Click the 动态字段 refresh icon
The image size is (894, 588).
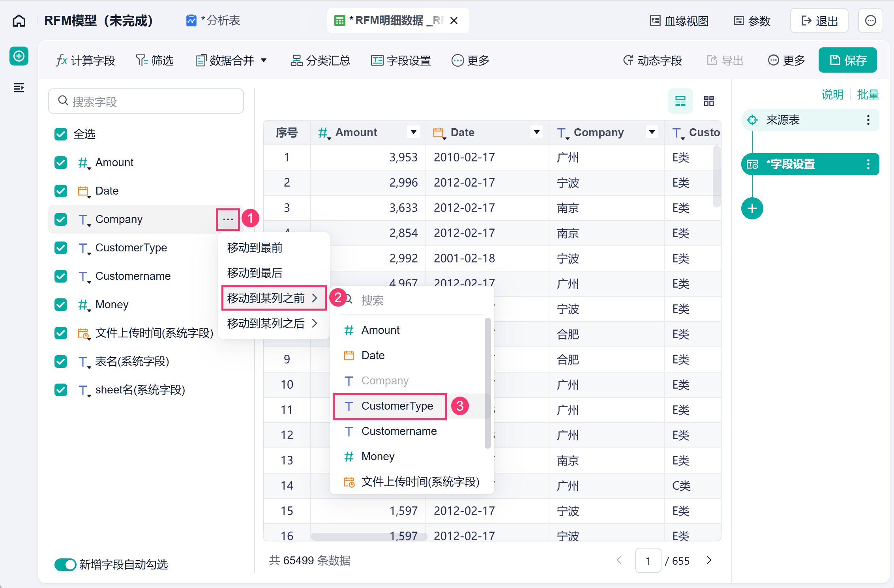(628, 60)
